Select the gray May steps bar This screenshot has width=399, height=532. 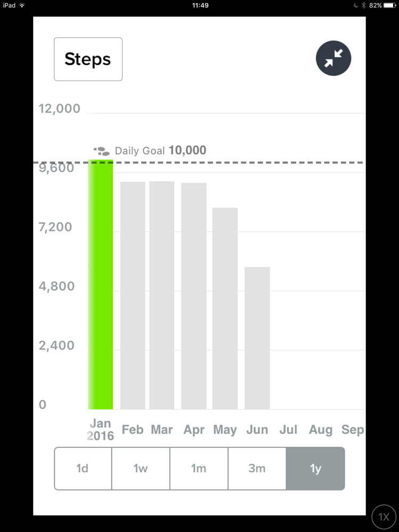click(225, 308)
